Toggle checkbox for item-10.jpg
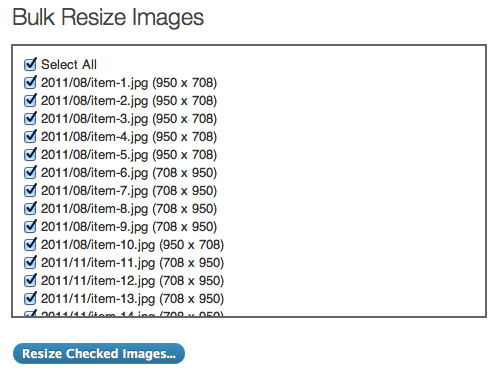Image resolution: width=499 pixels, height=373 pixels. pos(30,244)
